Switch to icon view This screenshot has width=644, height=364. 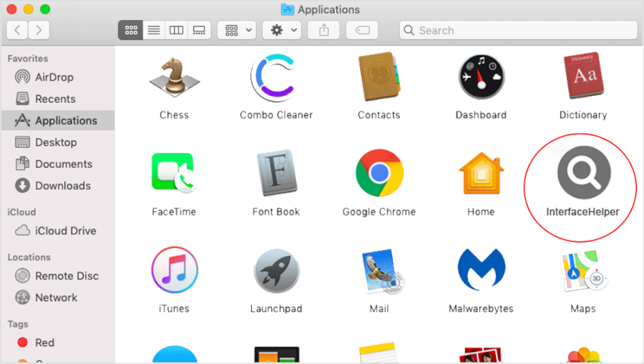(x=131, y=30)
